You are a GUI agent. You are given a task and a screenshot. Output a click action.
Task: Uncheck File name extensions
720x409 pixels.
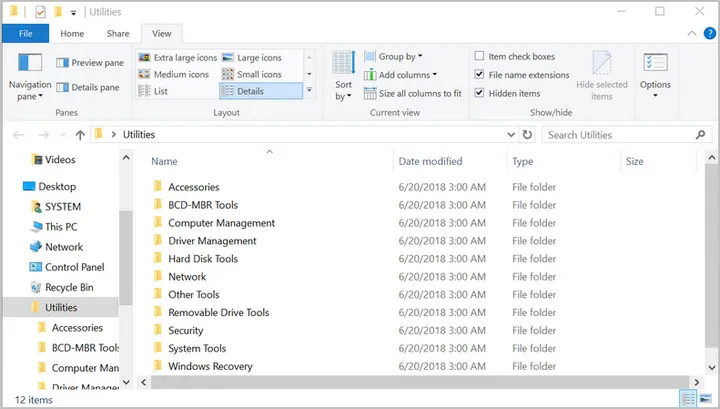click(480, 75)
